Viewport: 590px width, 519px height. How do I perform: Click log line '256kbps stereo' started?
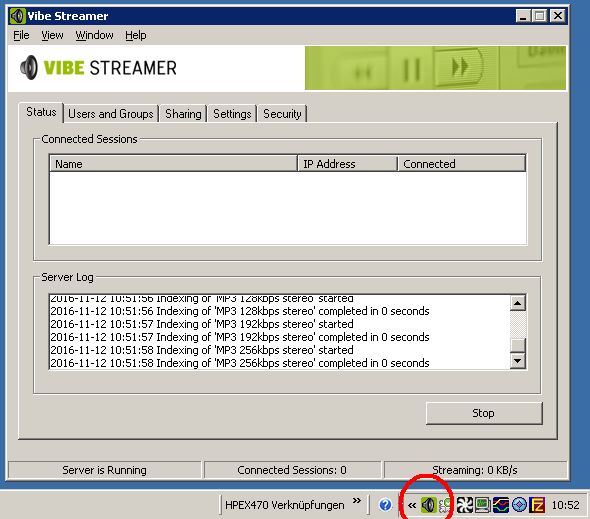[202, 350]
